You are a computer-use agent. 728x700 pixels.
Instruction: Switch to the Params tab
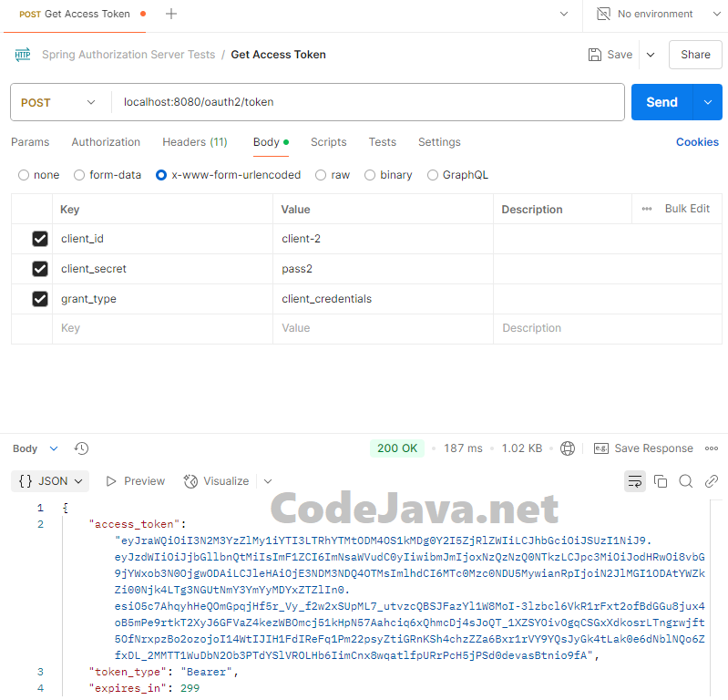pos(30,142)
